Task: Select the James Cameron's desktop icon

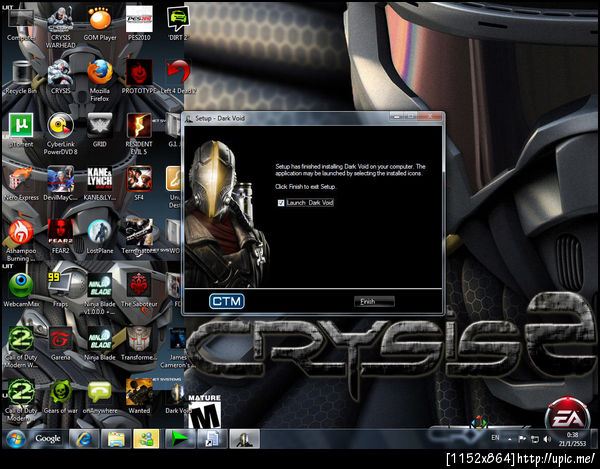Action: pos(178,347)
